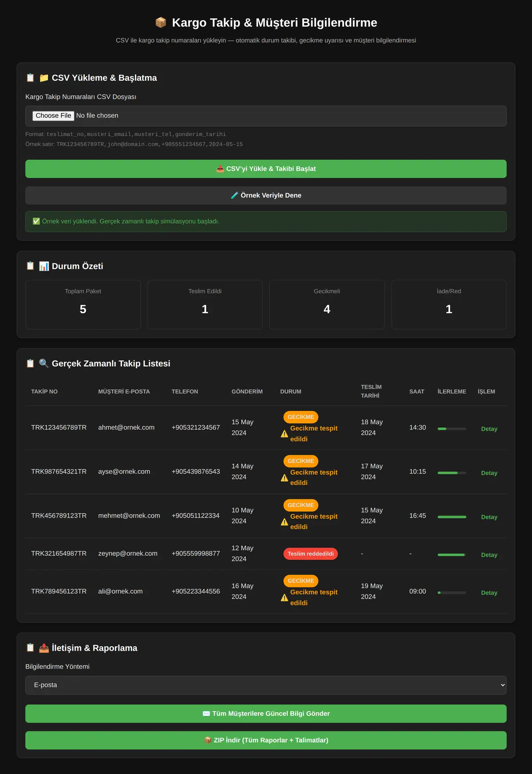Viewport: 532px width, 774px height.
Task: Click the outbox icon beside İletişim & Raporlama
Action: click(44, 648)
